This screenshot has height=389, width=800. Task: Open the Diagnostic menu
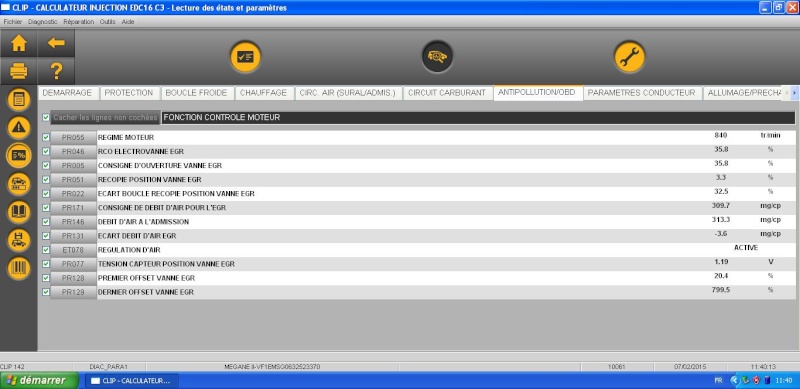[43, 22]
